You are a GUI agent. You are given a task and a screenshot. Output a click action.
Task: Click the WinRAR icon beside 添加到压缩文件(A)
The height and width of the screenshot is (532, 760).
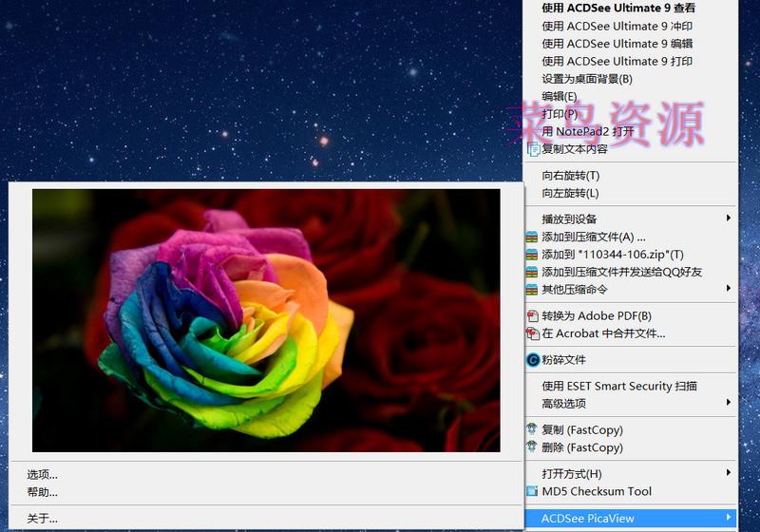(x=532, y=237)
